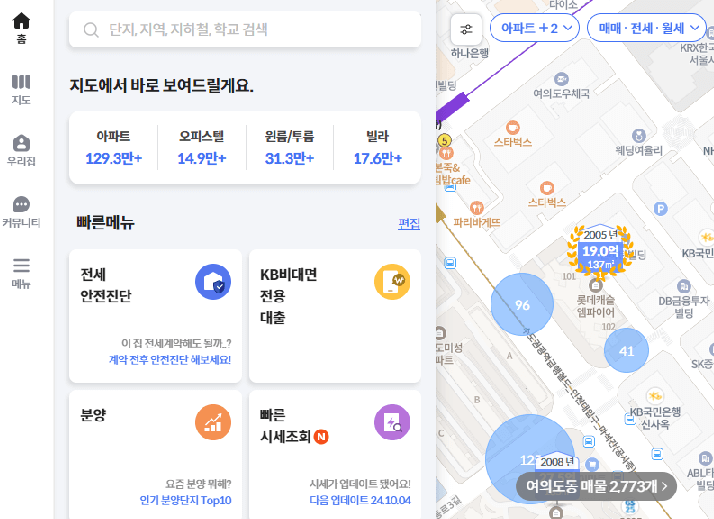
Task: Click the 하나은행 label on map
Action: pyautogui.click(x=469, y=53)
